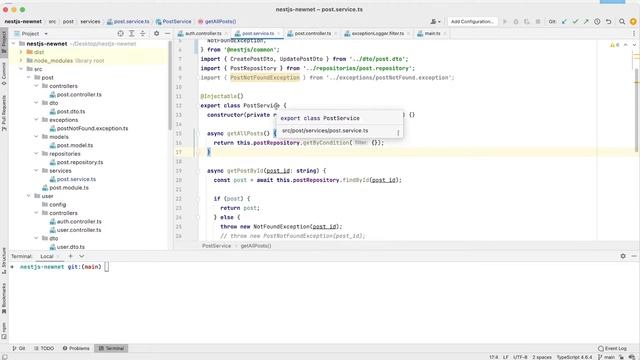Image resolution: width=640 pixels, height=360 pixels.
Task: Click the editor vertical scrollbar
Action: pyautogui.click(x=637, y=110)
